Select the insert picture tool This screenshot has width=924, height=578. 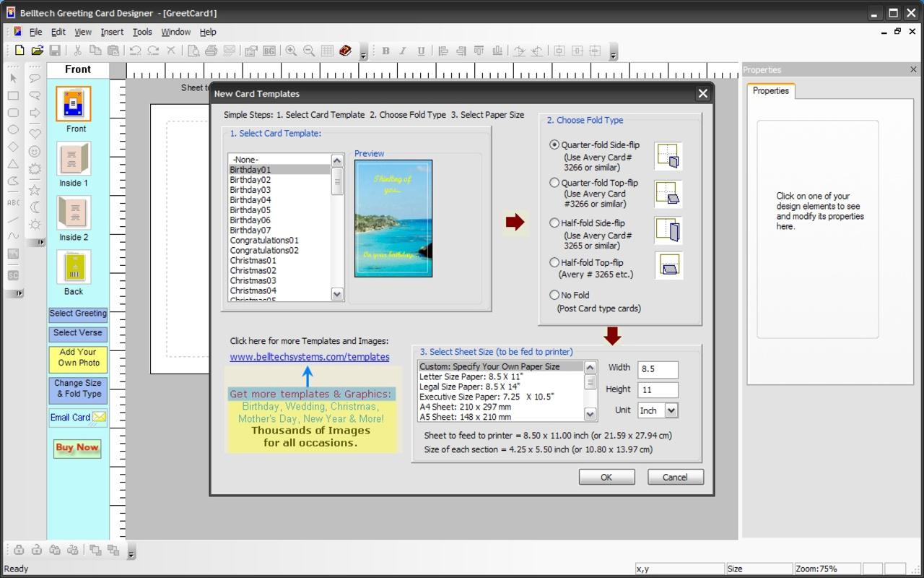click(x=13, y=254)
